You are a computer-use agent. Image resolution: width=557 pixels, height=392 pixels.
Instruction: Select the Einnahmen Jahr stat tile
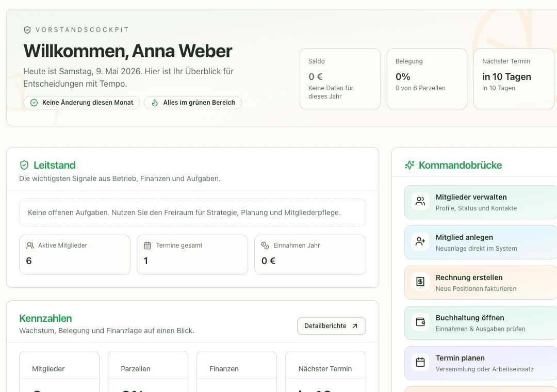(310, 255)
